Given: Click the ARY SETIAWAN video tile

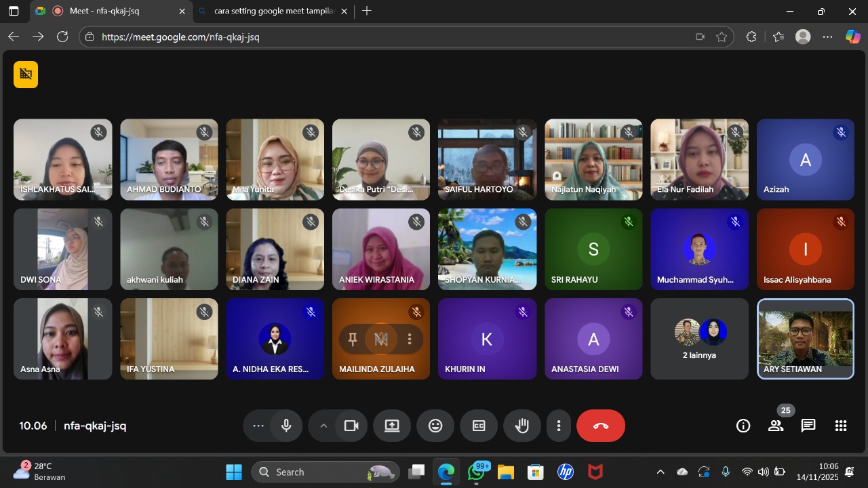Looking at the screenshot, I should tap(805, 339).
